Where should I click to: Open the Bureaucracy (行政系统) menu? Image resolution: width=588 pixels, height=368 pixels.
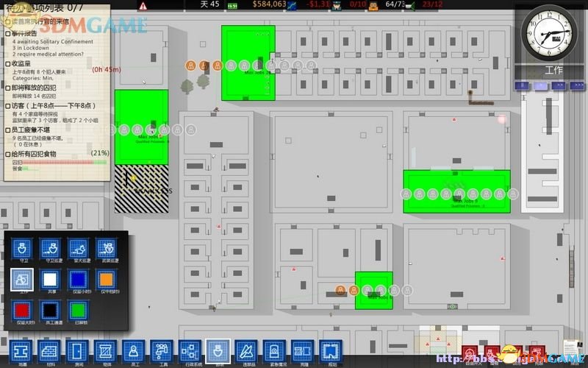[x=190, y=352]
